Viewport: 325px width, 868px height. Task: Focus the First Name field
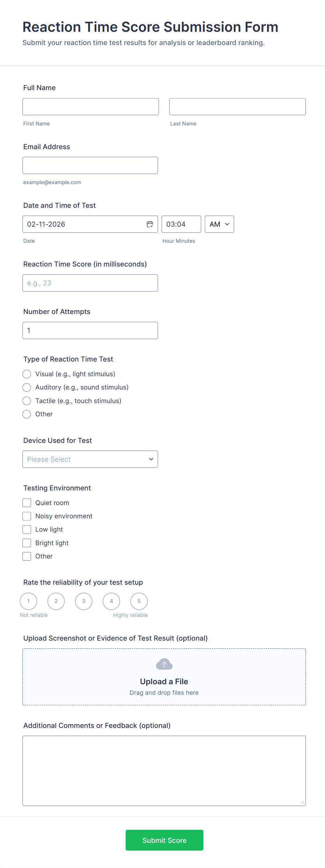click(91, 107)
